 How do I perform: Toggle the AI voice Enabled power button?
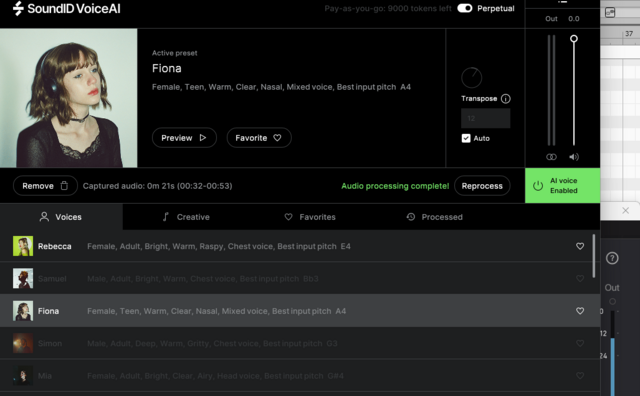[x=562, y=185]
